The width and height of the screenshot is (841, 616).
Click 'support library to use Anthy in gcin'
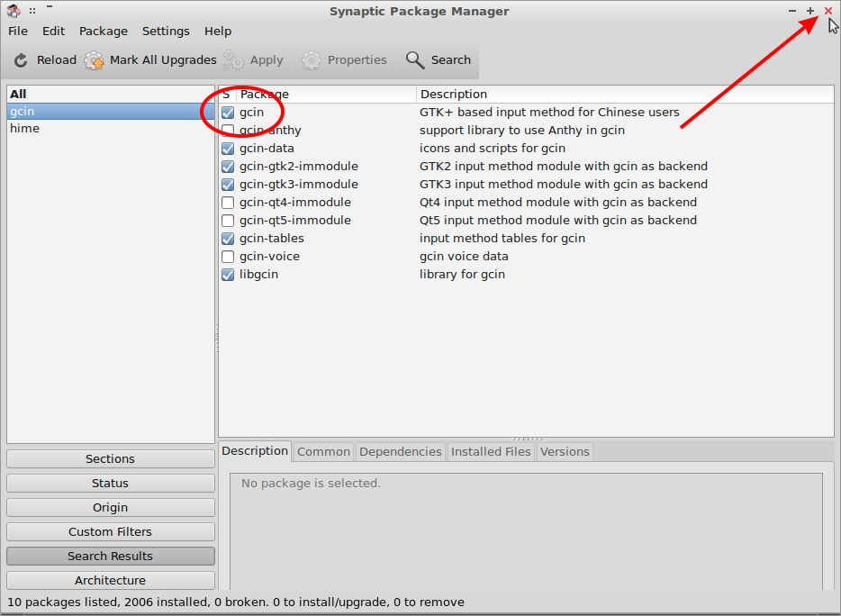(x=522, y=131)
